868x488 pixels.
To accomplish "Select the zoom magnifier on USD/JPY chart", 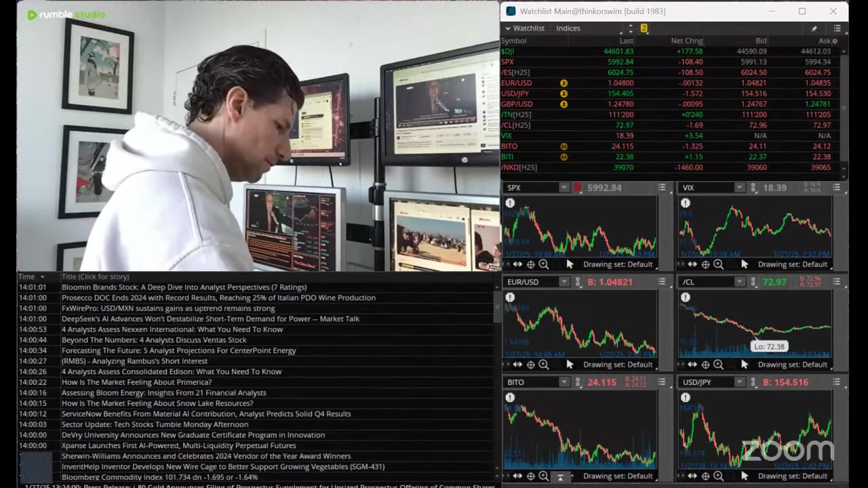I will click(x=718, y=476).
